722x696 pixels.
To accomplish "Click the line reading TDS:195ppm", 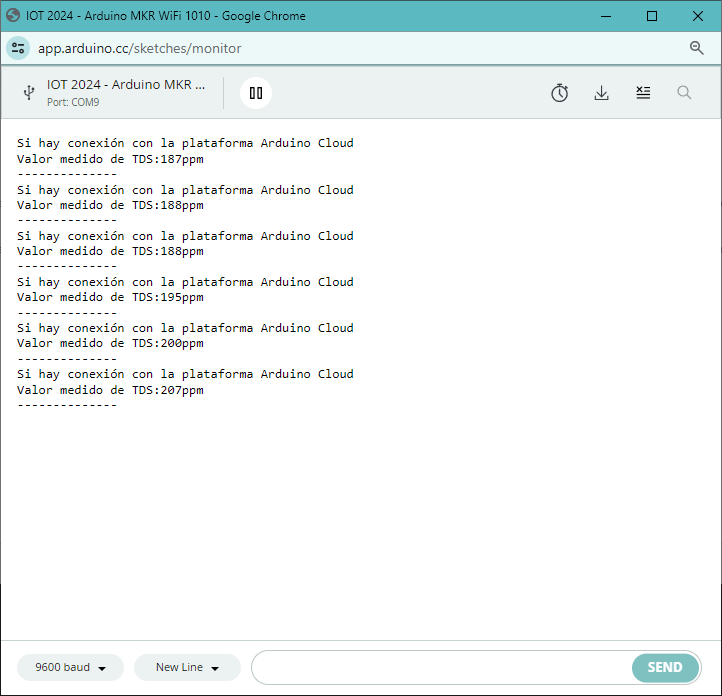I will click(110, 297).
